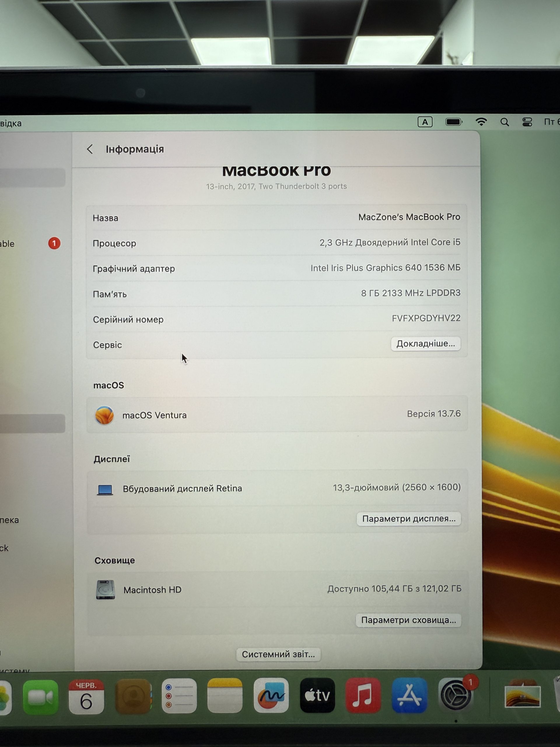
Task: Click the Macintosh HD disk icon
Action: point(105,590)
